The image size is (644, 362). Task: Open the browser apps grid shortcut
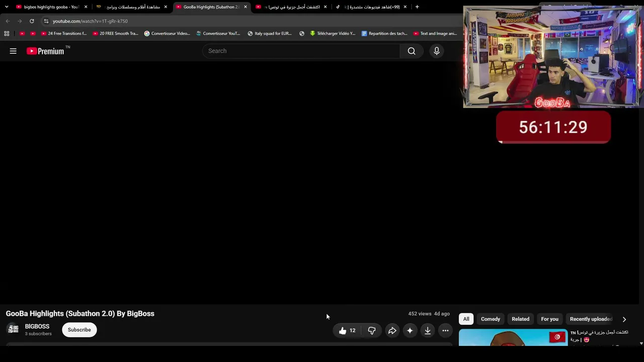[7, 34]
